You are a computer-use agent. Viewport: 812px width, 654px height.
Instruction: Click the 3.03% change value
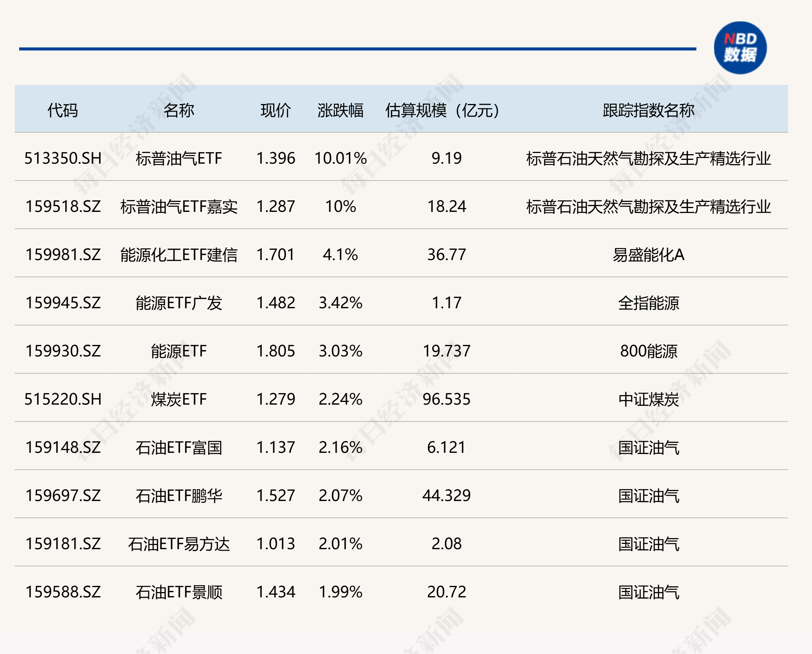pos(340,351)
